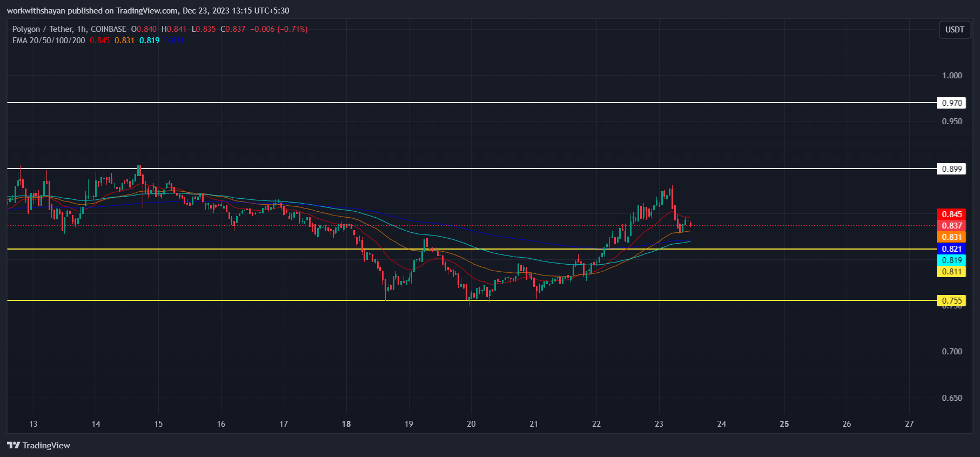Click date 20 on the time axis

[x=471, y=424]
